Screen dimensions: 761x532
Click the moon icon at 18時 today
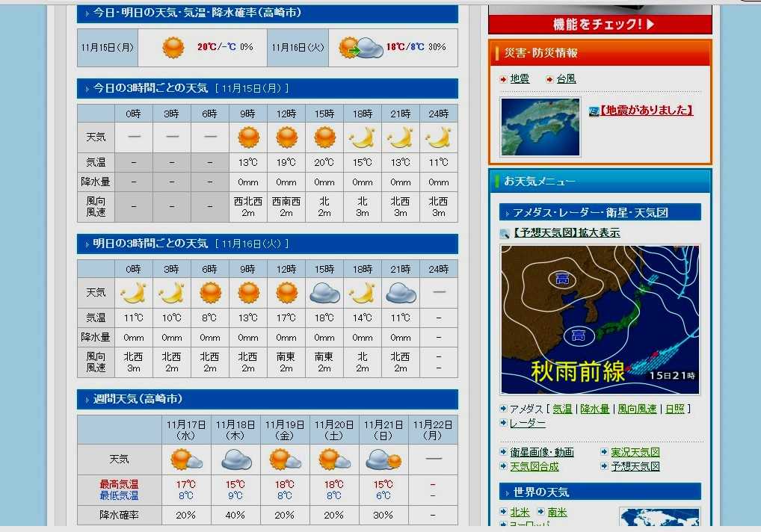click(362, 137)
